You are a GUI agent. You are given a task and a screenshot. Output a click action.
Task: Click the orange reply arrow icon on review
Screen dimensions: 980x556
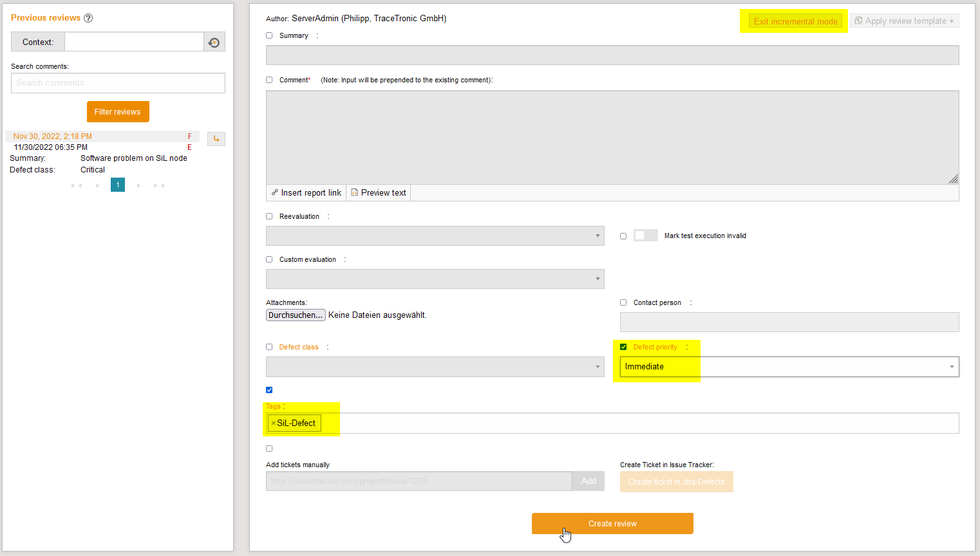pyautogui.click(x=216, y=139)
